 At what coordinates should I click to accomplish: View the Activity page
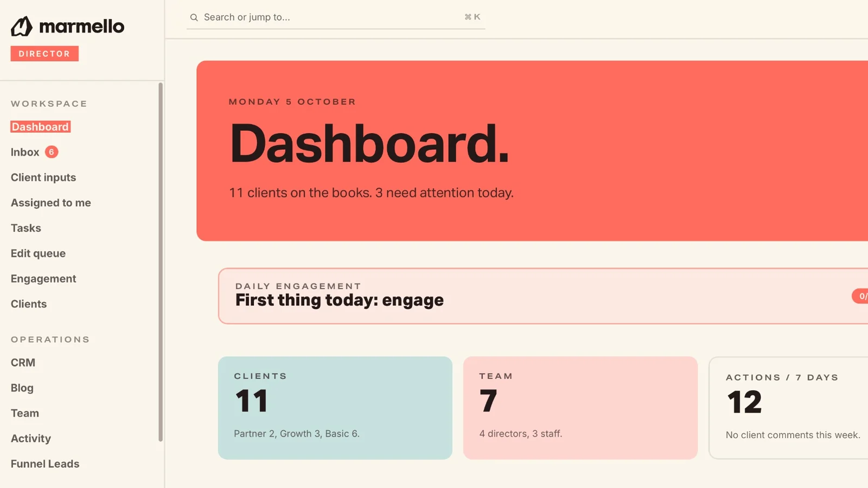[x=31, y=439]
